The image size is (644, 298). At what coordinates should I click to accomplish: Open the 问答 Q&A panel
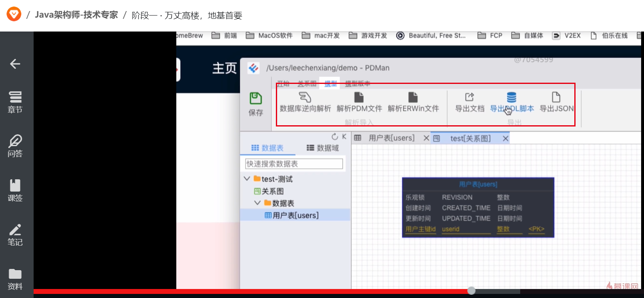[15, 146]
